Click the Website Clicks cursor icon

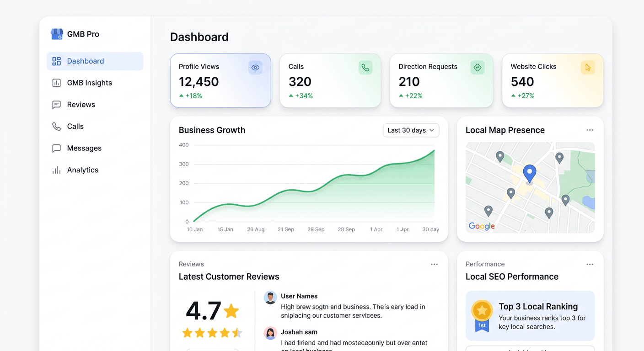[x=588, y=68]
